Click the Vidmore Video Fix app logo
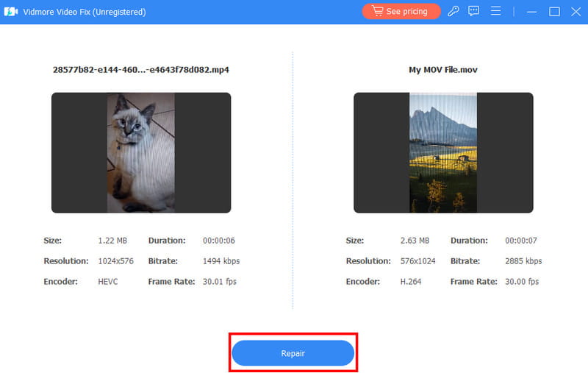This screenshot has height=373, width=588. (x=11, y=12)
